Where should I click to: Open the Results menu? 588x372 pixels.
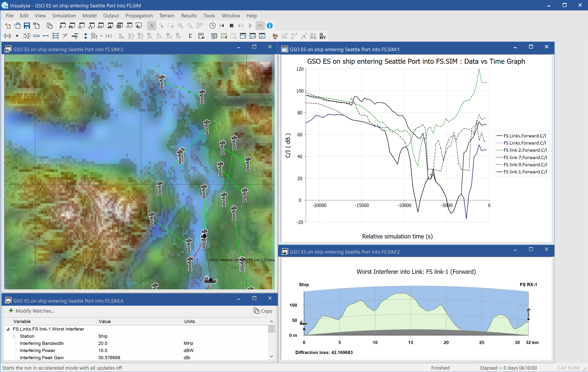pos(189,16)
